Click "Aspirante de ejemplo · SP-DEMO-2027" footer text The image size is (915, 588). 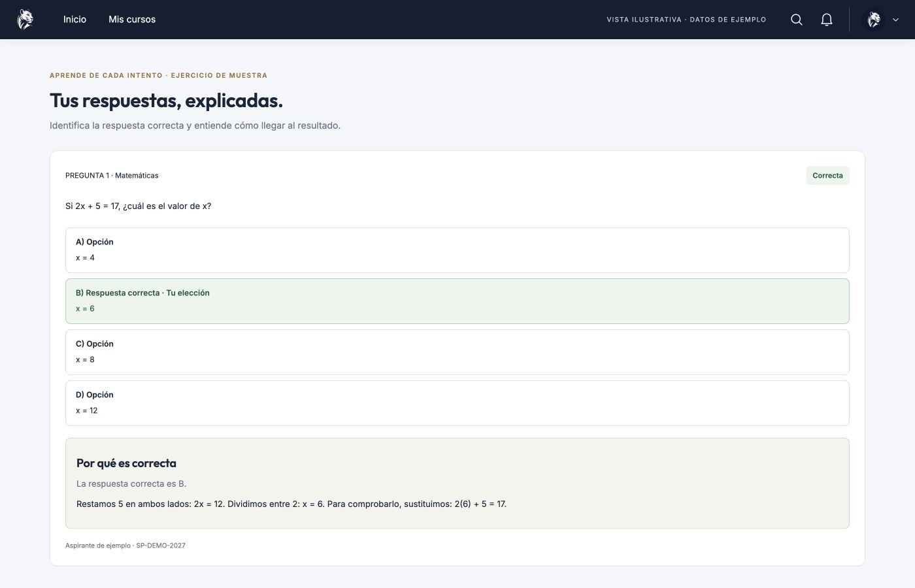point(125,546)
